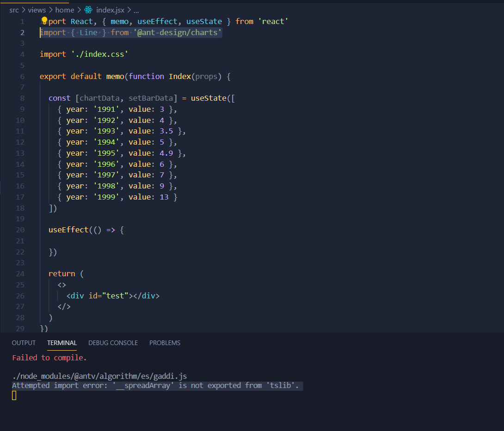Click 'memo' in the export default line
Viewport: 504px width, 431px height.
(115, 76)
